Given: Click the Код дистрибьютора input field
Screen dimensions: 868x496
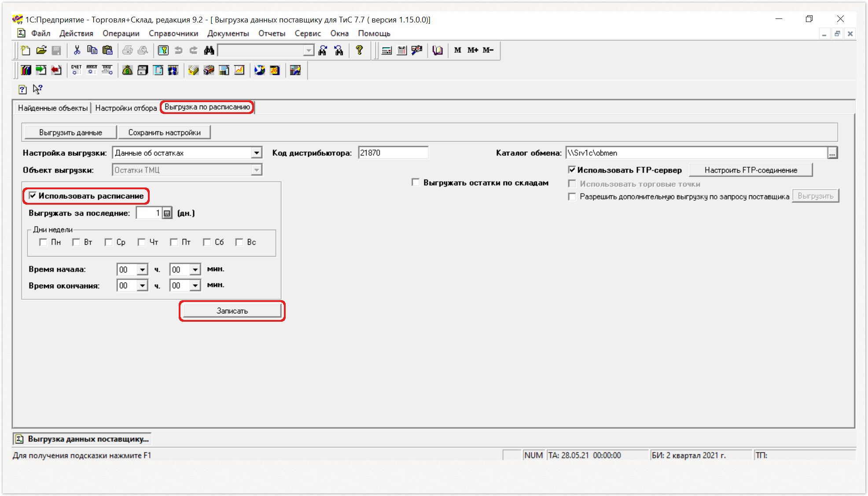Looking at the screenshot, I should pyautogui.click(x=393, y=153).
